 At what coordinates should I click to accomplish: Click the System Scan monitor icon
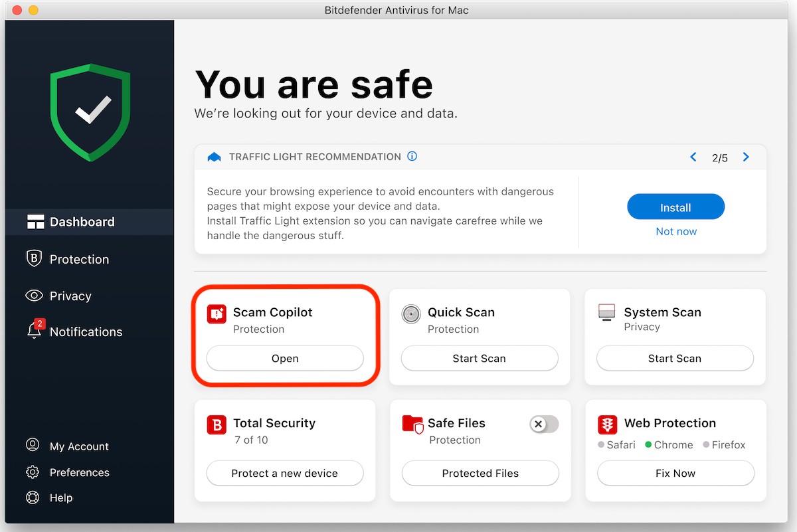606,312
